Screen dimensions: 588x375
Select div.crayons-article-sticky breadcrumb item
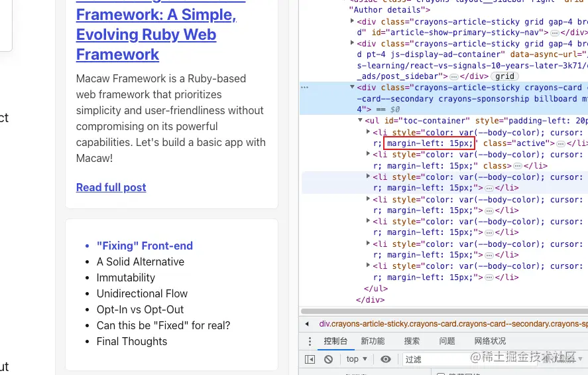[x=453, y=324]
